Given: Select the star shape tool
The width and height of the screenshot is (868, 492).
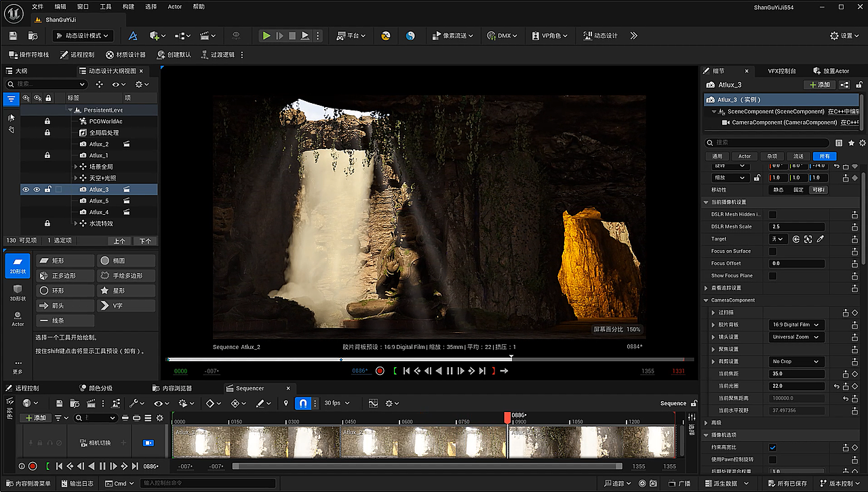Looking at the screenshot, I should click(x=126, y=291).
